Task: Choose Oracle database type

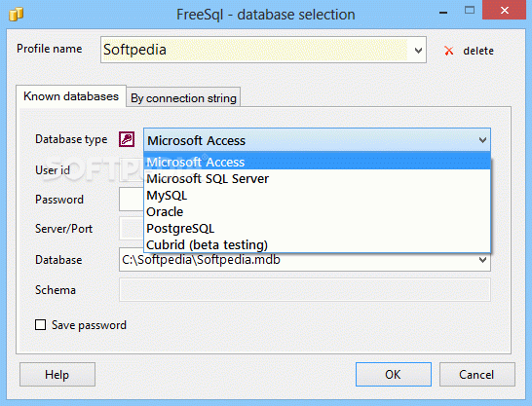Action: pyautogui.click(x=318, y=212)
